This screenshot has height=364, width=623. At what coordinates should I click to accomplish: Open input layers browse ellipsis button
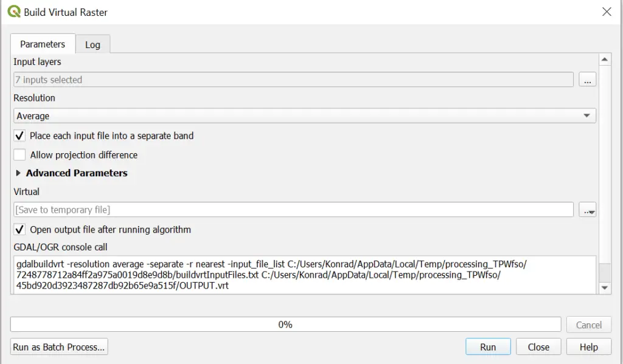[x=587, y=80]
